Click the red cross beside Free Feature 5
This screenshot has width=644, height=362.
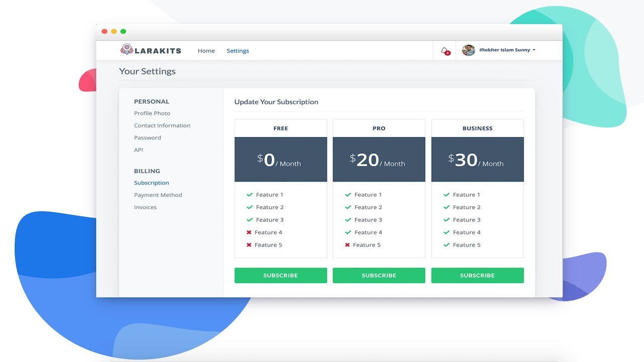[x=249, y=245]
